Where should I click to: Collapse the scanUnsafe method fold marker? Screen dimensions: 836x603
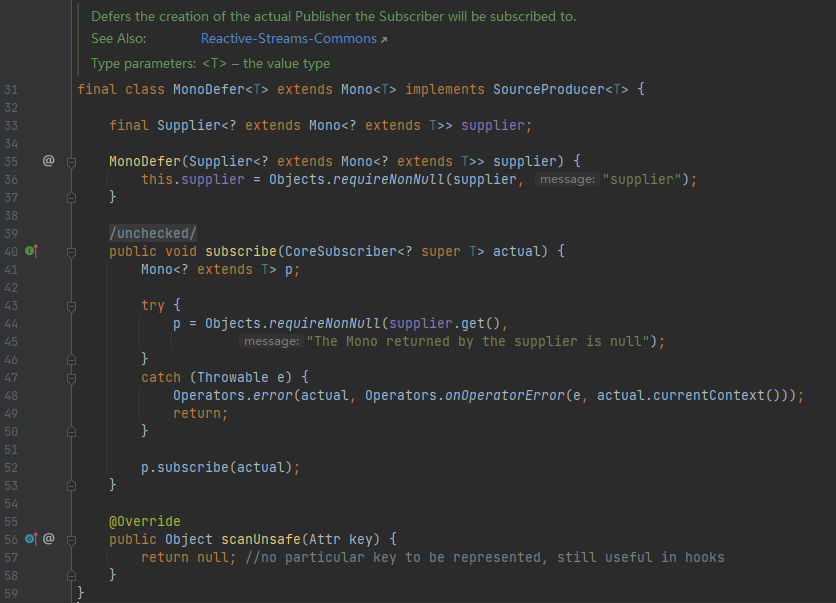point(71,539)
